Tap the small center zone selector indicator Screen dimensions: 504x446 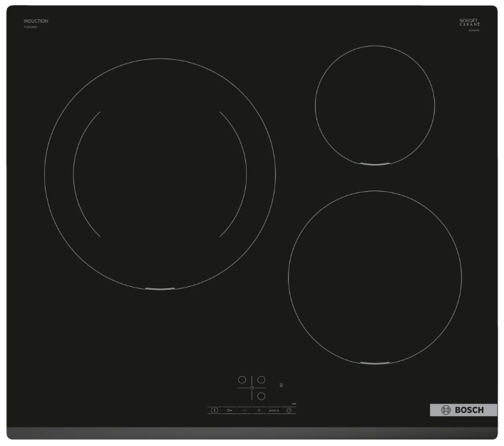(252, 387)
